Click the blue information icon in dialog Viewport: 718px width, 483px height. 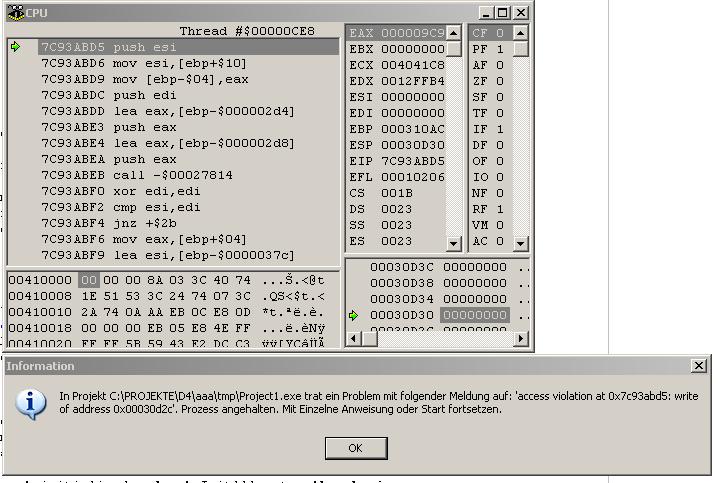33,403
